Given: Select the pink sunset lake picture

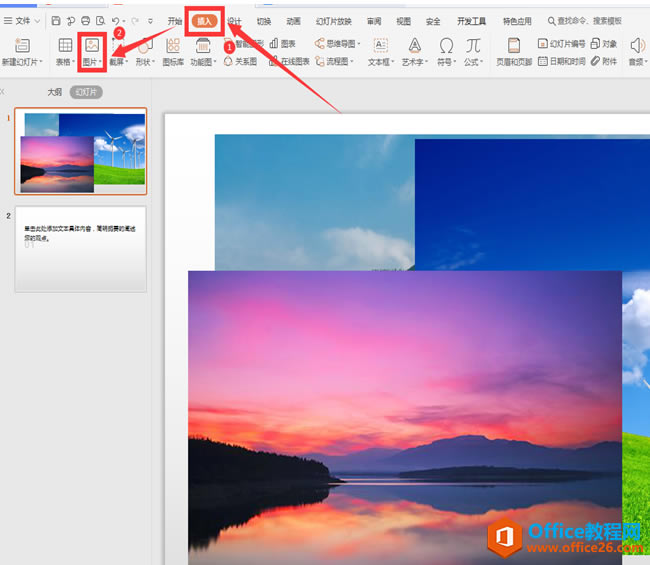Looking at the screenshot, I should pos(405,417).
